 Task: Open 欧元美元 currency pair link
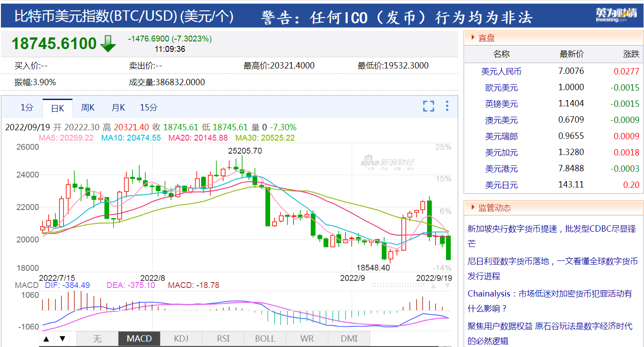(x=501, y=87)
